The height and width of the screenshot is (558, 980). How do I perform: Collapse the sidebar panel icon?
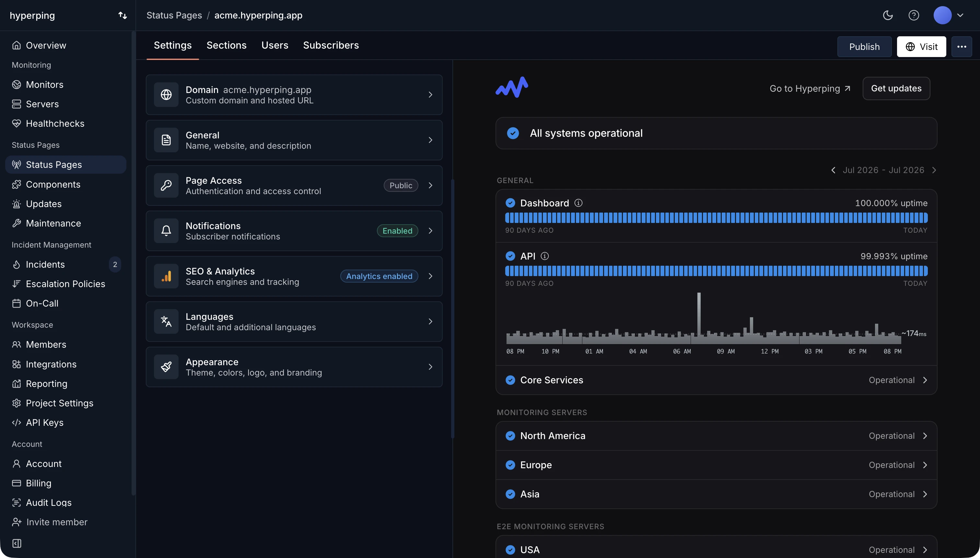point(17,543)
